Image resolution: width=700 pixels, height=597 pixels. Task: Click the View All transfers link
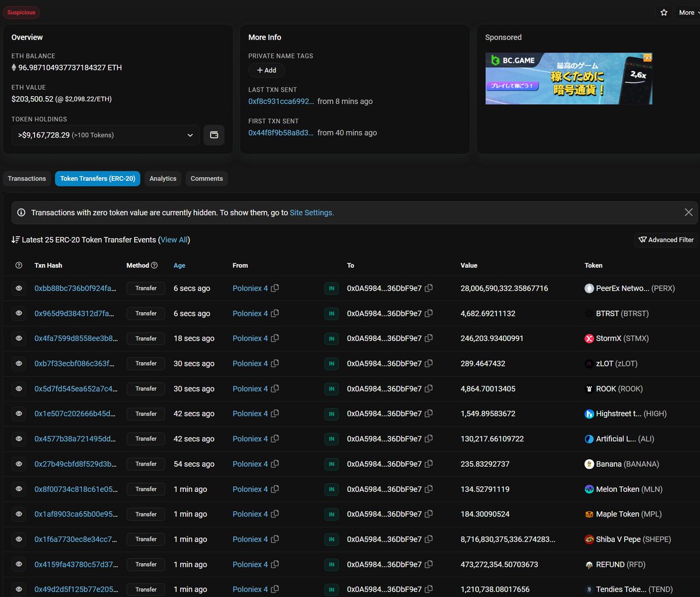[x=174, y=240]
